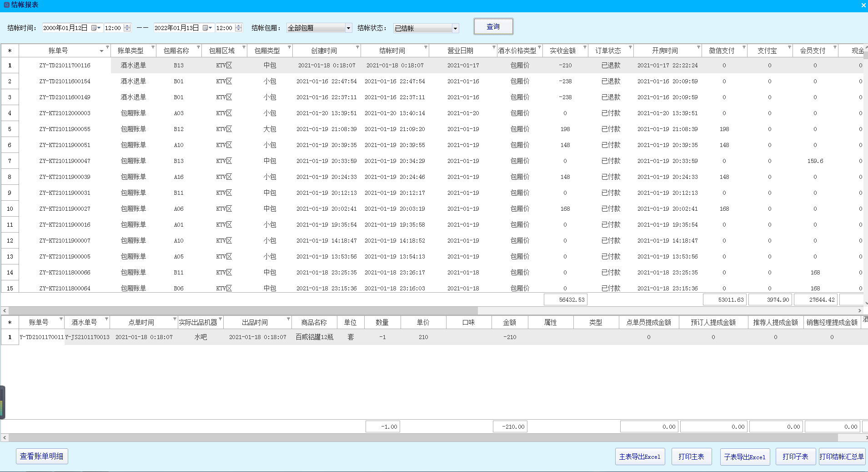Click the 53011.63 WeChat total cell
Image resolution: width=868 pixels, height=472 pixels.
[725, 299]
